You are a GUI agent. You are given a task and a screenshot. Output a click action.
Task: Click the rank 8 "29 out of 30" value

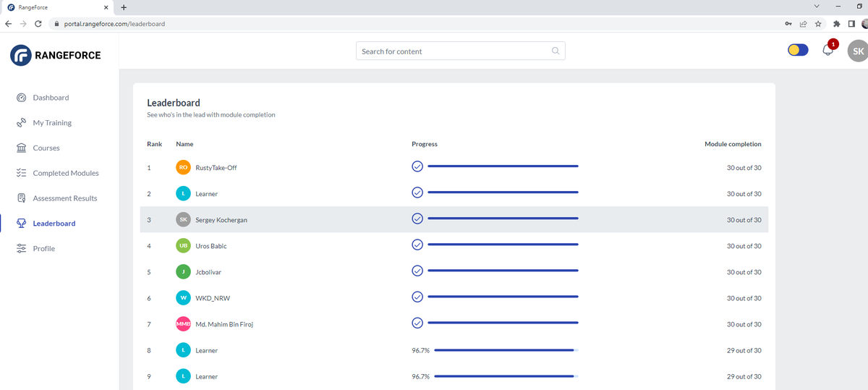(744, 350)
